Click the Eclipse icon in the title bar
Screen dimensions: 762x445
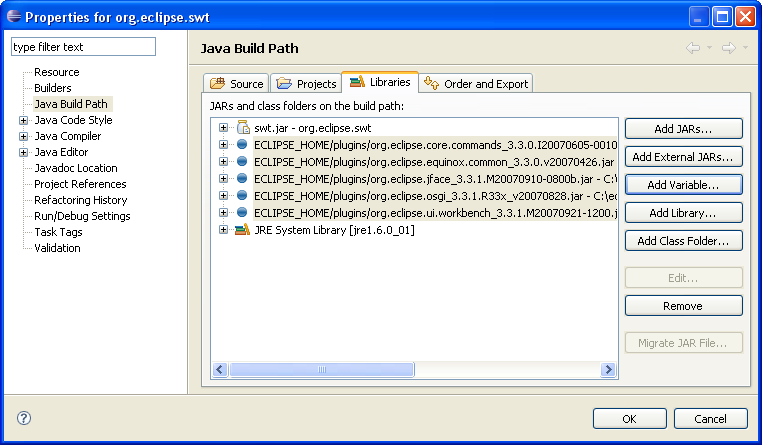click(14, 17)
